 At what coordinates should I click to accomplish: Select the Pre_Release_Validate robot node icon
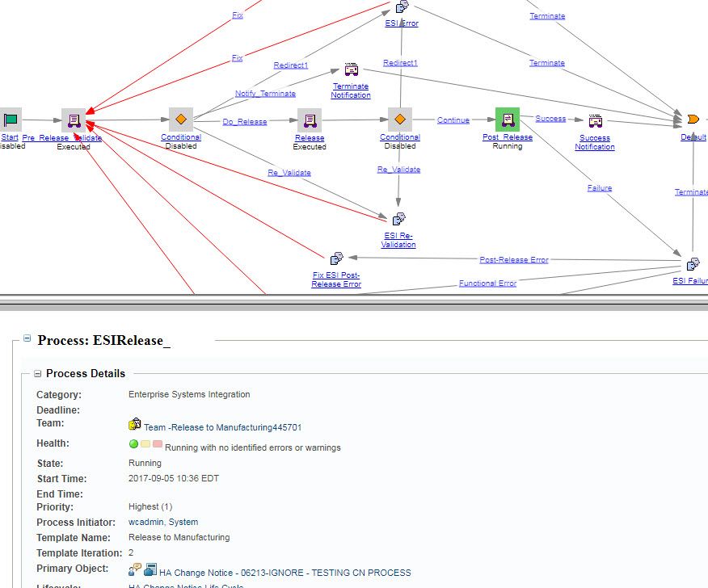click(74, 120)
